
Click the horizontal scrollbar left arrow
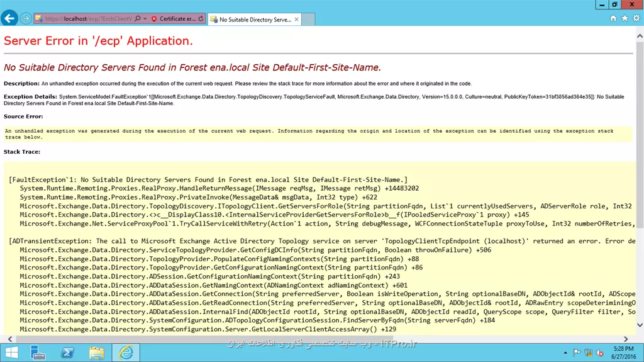[x=10, y=339]
